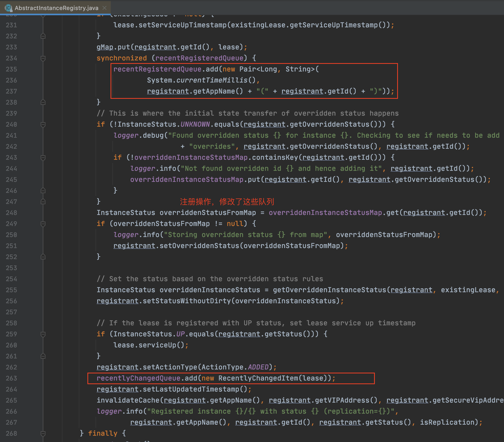
Task: Click setLastUpdatedTimestamp on line 264
Action: tap(191, 389)
